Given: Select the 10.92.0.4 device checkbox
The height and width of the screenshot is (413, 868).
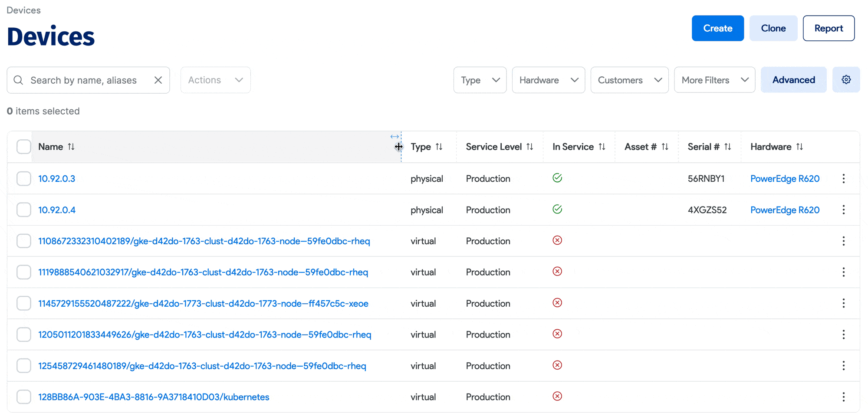Looking at the screenshot, I should pyautogui.click(x=24, y=210).
